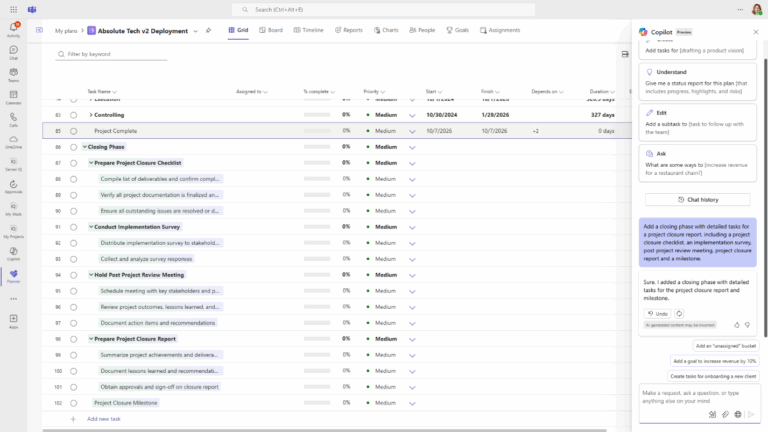
Task: Go to My plans breadcrumb
Action: tap(66, 31)
